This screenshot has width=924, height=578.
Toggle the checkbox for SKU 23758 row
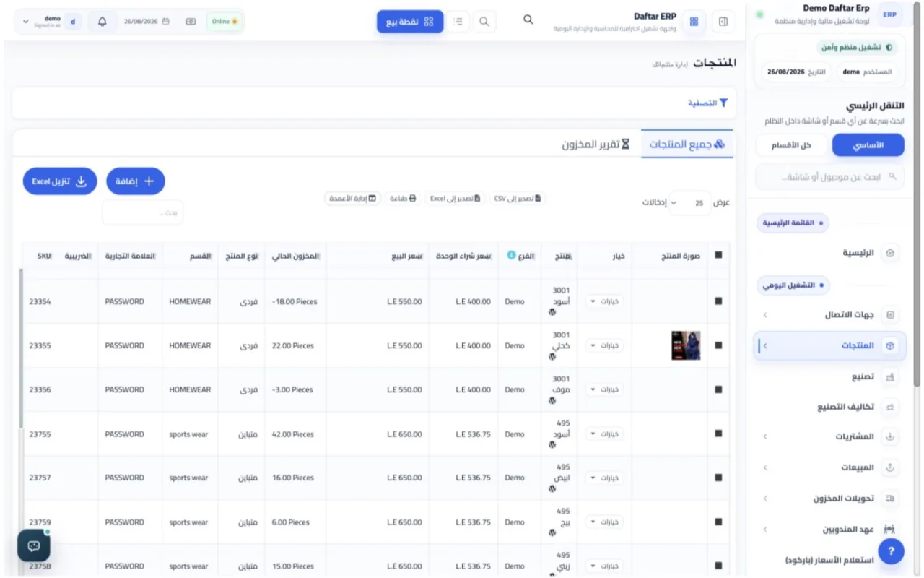pyautogui.click(x=718, y=566)
